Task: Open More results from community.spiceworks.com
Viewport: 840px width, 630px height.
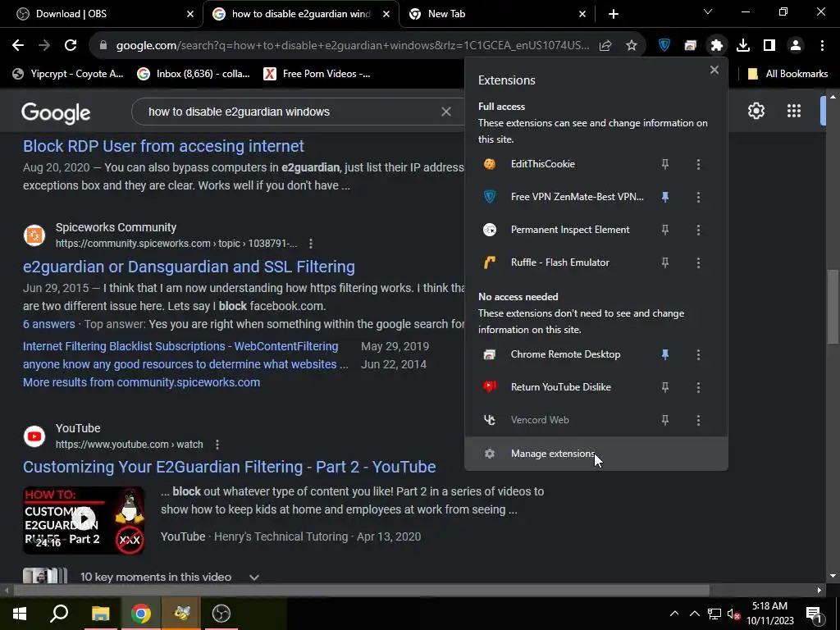Action: coord(141,382)
